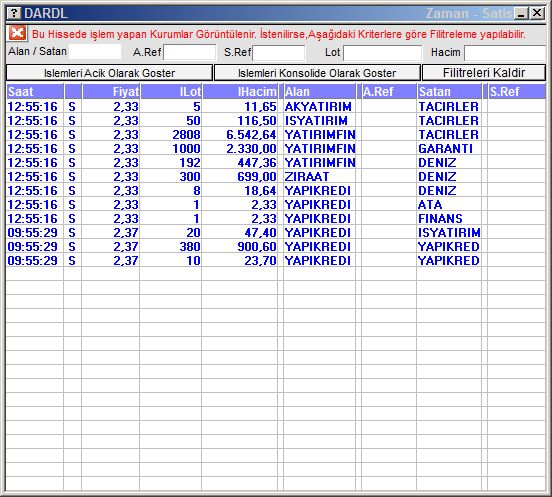Viewport: 552px width, 497px height.
Task: Click the Satan column header
Action: [x=449, y=92]
